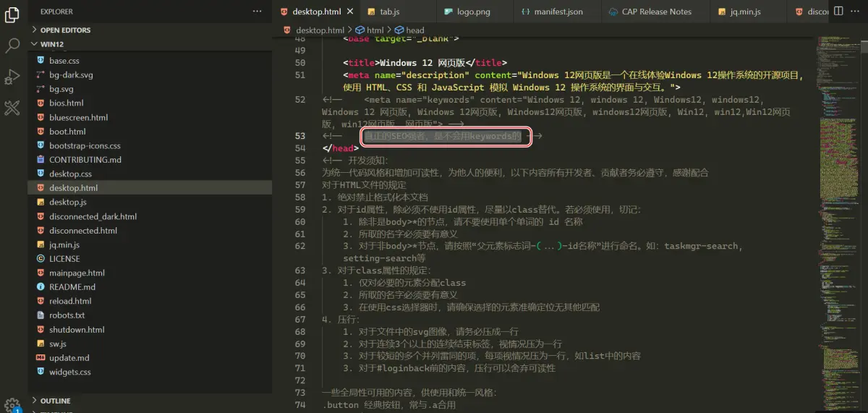
Task: Click the EXPLORER panel title
Action: pyautogui.click(x=56, y=12)
